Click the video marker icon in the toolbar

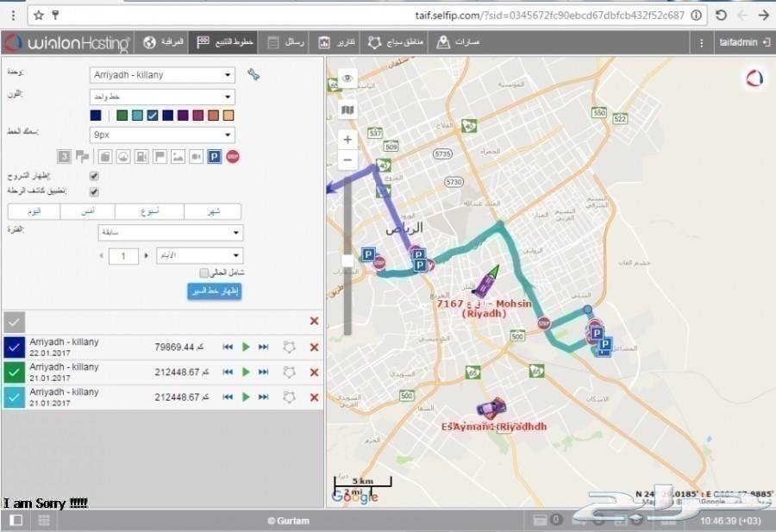click(196, 156)
